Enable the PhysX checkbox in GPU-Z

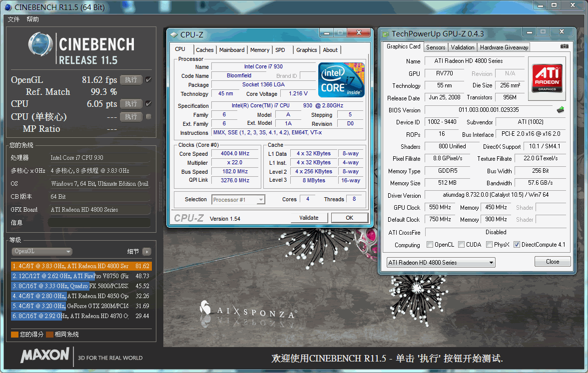489,245
